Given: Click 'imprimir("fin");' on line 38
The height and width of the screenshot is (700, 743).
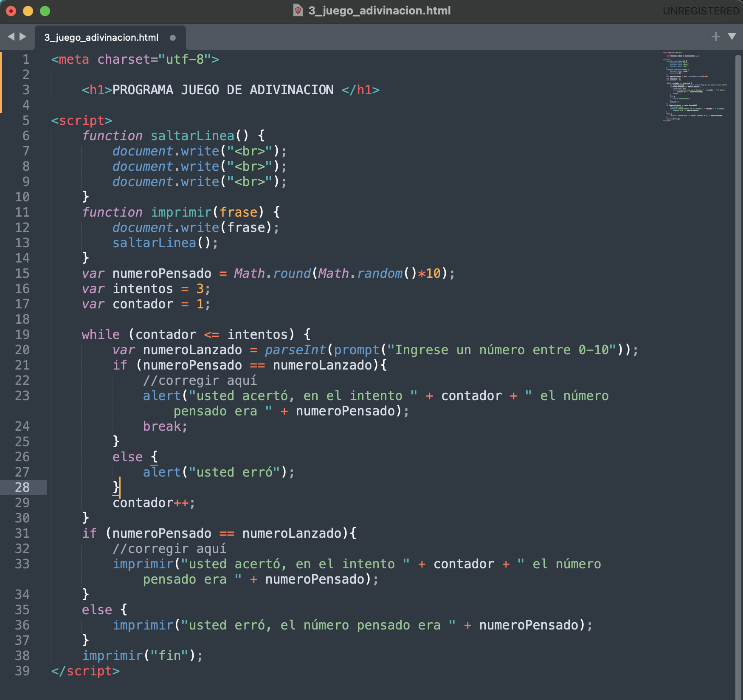Looking at the screenshot, I should click(142, 656).
